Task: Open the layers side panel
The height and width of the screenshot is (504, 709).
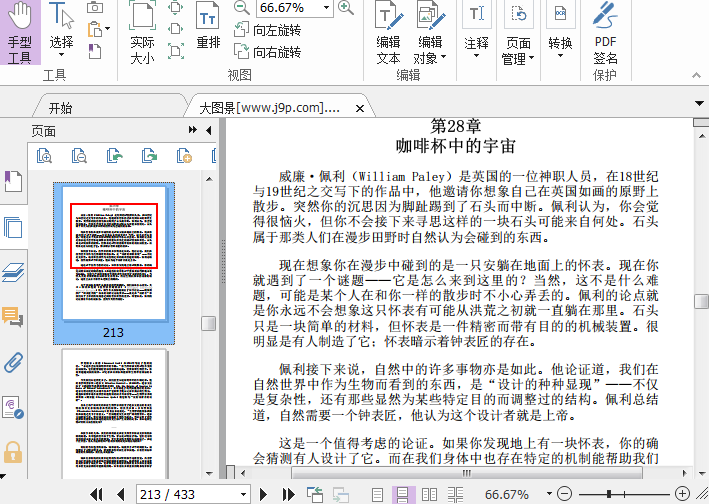Action: 13,272
